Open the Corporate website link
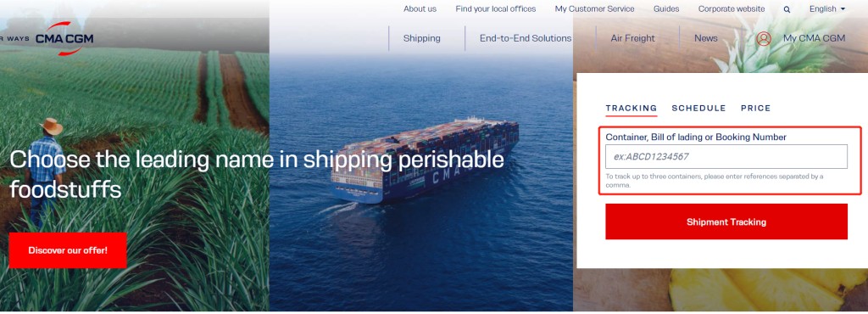 tap(732, 8)
